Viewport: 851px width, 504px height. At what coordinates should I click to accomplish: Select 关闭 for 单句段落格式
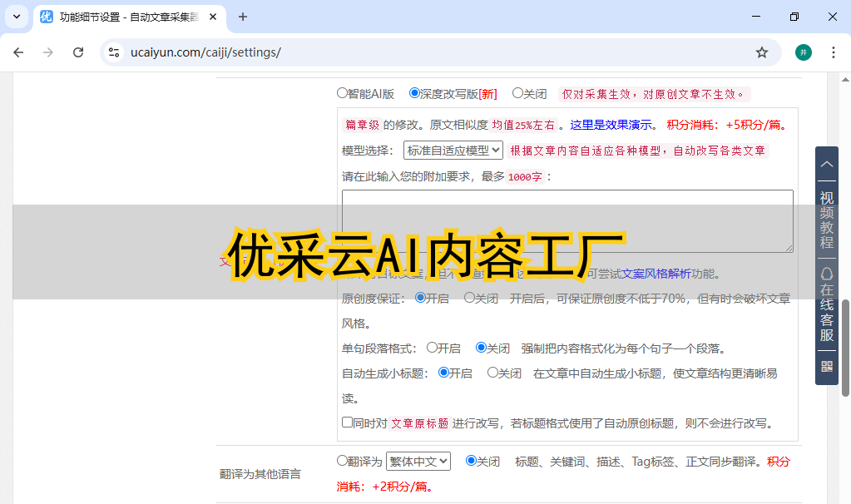click(x=481, y=348)
